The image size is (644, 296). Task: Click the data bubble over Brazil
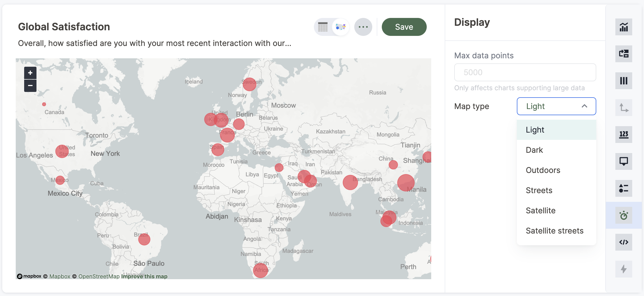(144, 239)
